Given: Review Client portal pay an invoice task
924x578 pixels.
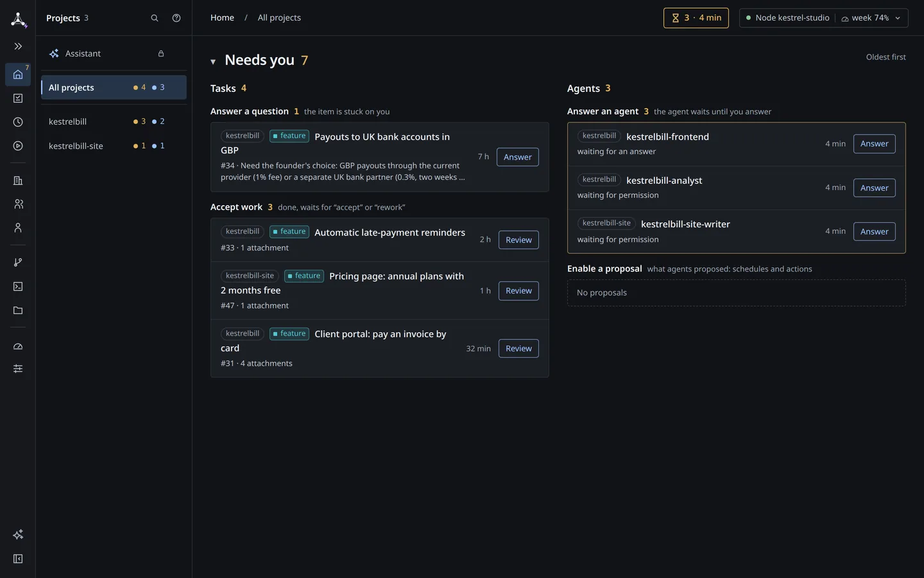Looking at the screenshot, I should (518, 349).
